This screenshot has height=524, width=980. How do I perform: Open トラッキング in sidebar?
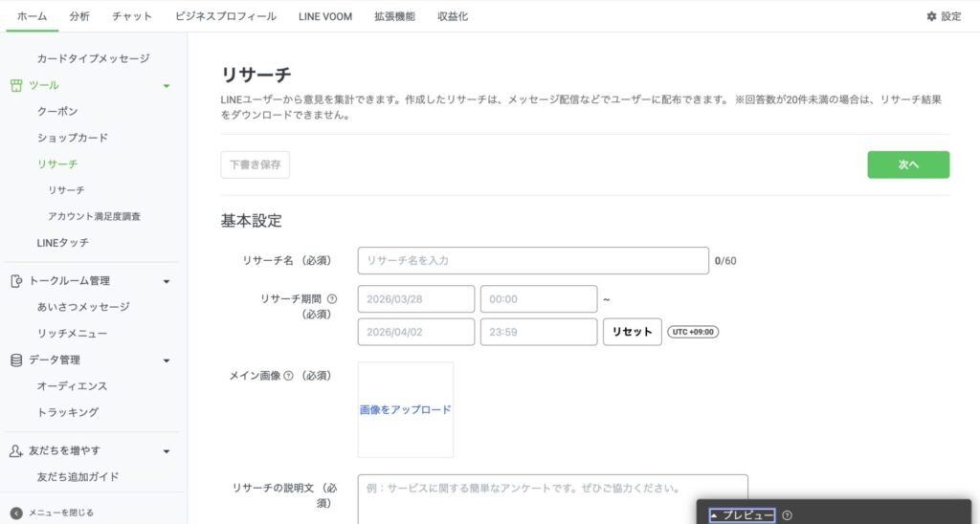68,412
